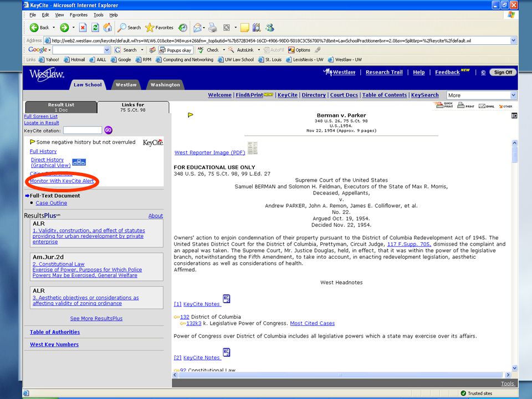Click the browser Forward arrow button

click(64, 28)
